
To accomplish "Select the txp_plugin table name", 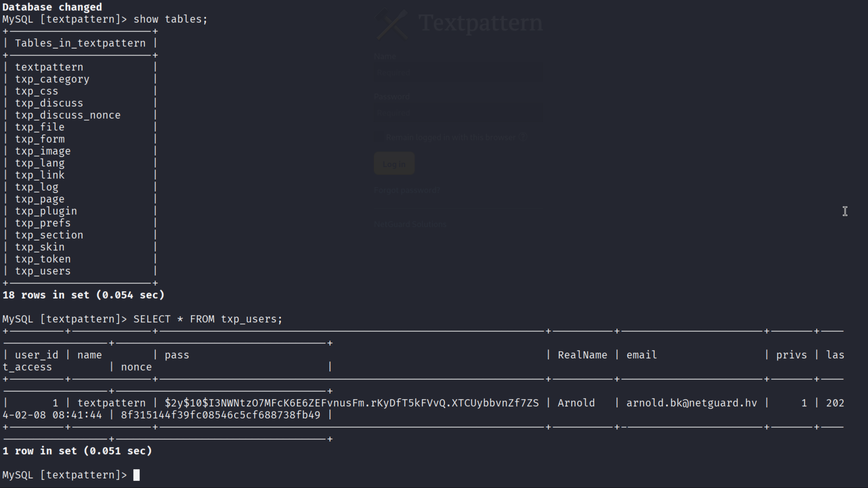I will [46, 211].
